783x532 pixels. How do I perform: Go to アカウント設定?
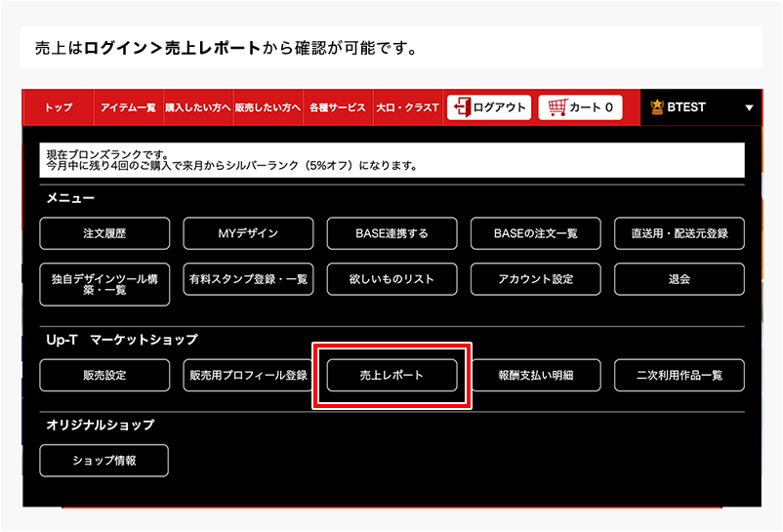tap(535, 279)
